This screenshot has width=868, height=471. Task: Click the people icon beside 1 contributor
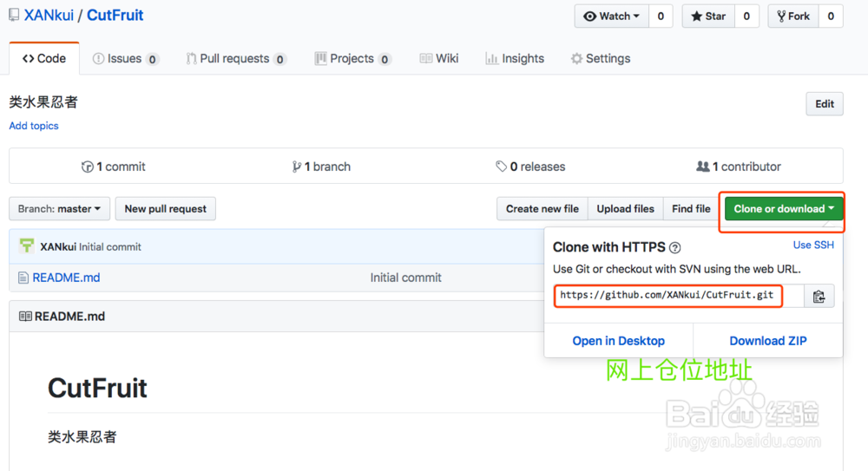click(702, 166)
